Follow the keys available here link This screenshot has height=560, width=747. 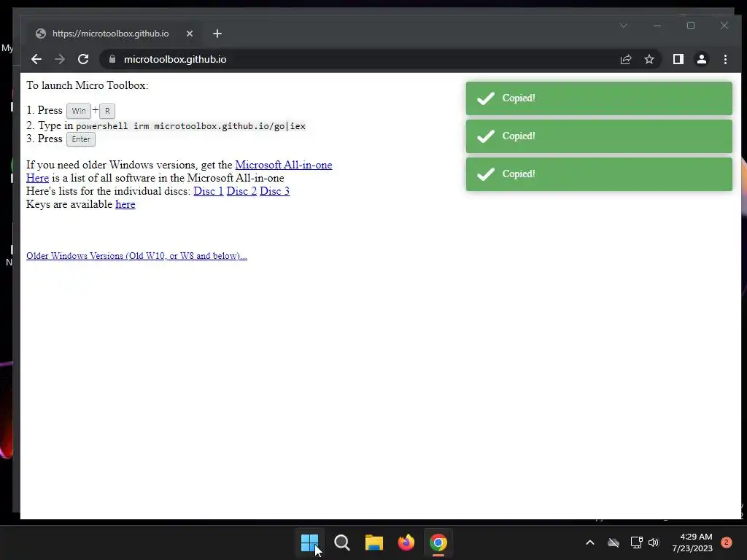pyautogui.click(x=125, y=204)
